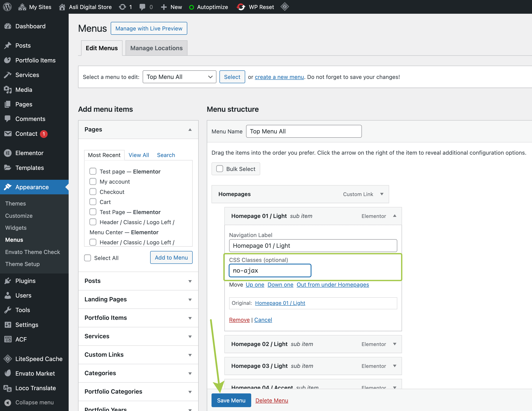The width and height of the screenshot is (532, 411).
Task: Open the updates icon in admin bar
Action: [122, 7]
